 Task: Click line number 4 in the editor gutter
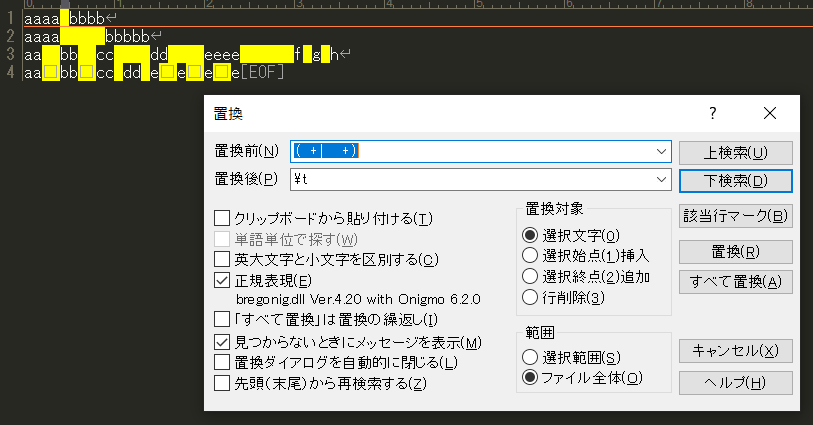[10, 72]
